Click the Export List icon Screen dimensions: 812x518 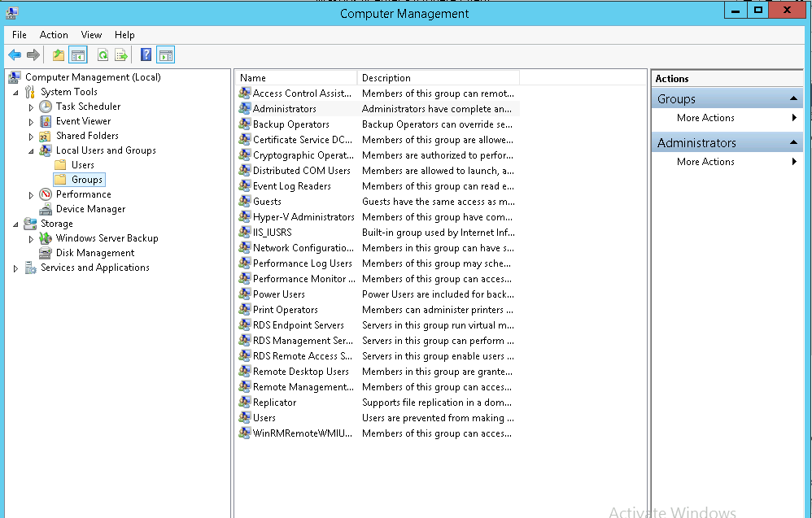coord(121,54)
